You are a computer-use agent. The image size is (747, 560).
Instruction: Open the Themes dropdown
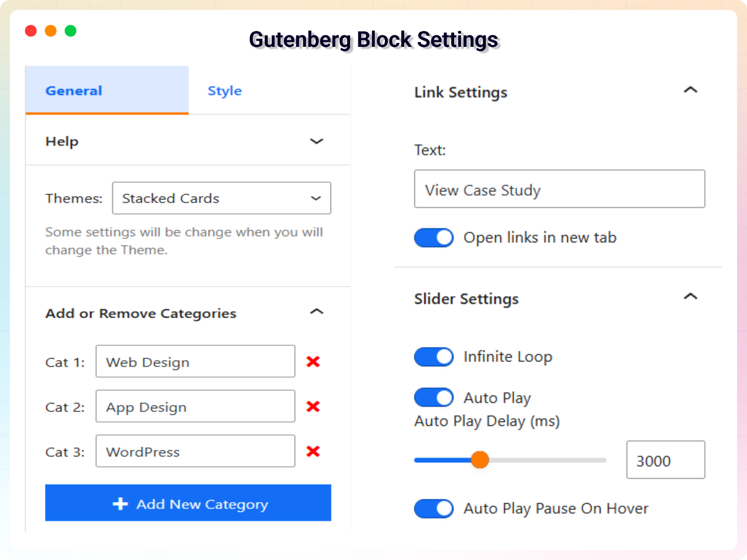click(221, 198)
